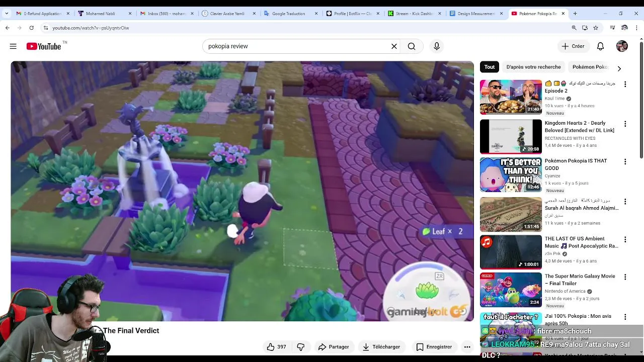Open RECTANGLES WITH EYES channel link
644x362 pixels.
(x=570, y=138)
